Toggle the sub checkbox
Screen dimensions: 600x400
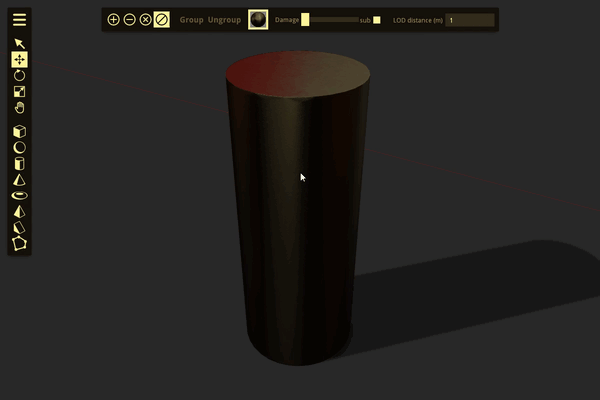[377, 20]
